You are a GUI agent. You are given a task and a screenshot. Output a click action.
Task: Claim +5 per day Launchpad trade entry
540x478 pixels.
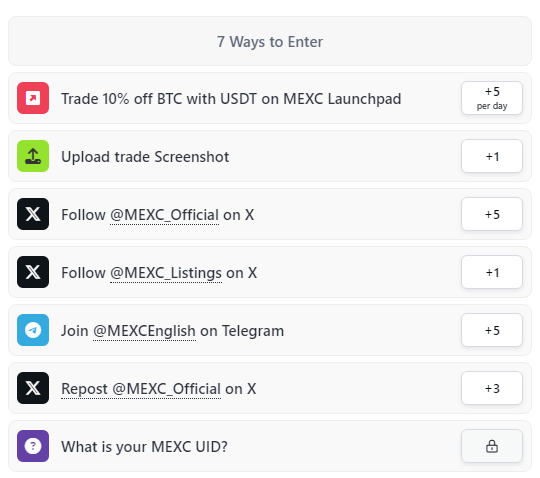point(492,98)
